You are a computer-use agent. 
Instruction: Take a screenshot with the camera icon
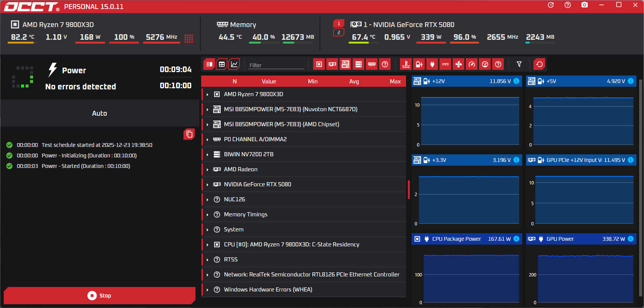(x=585, y=5)
